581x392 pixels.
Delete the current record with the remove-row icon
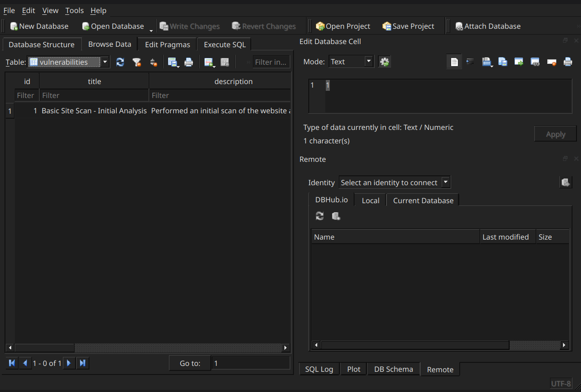pos(225,62)
